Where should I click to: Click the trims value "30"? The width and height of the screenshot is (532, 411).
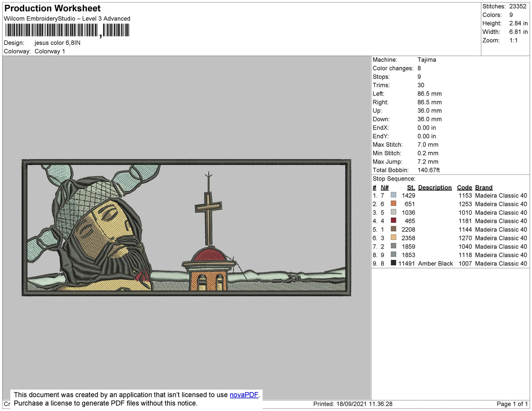coord(421,85)
